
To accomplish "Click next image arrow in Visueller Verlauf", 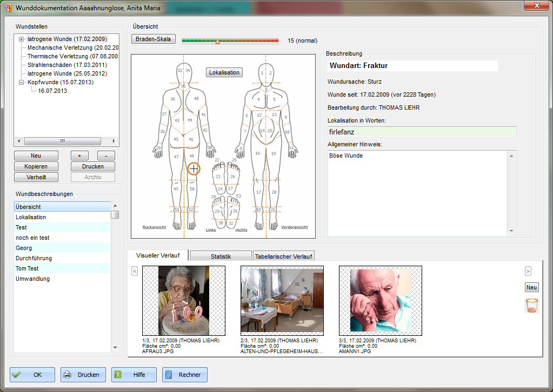I will pos(528,271).
